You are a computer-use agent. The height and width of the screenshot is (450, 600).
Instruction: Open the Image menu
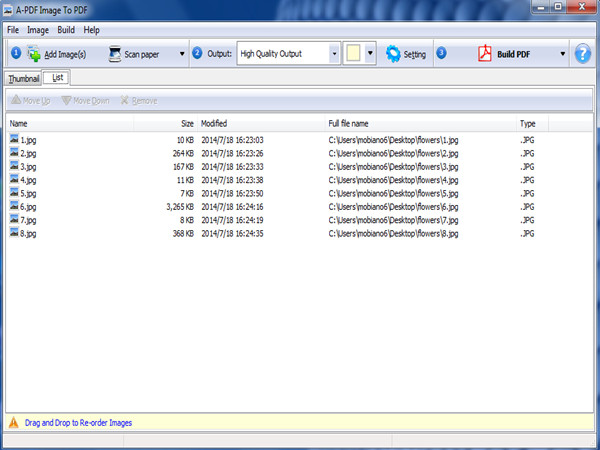pyautogui.click(x=38, y=30)
